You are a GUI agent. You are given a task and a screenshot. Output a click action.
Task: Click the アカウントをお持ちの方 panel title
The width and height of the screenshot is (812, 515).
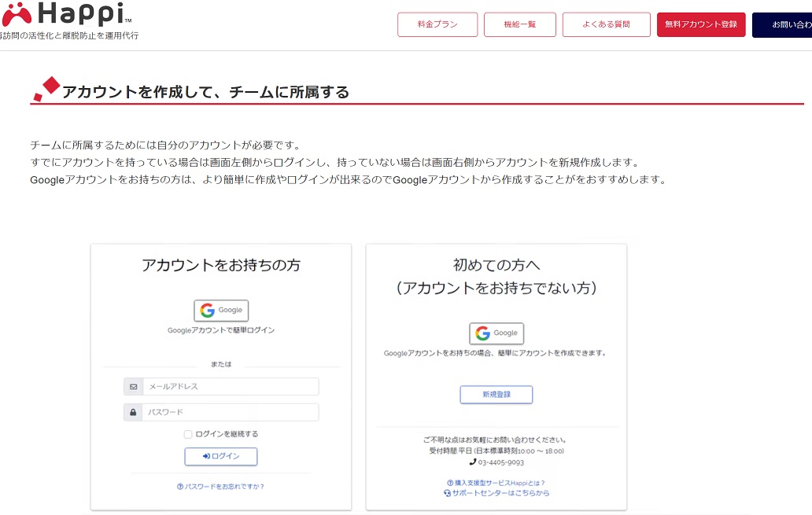(x=221, y=265)
